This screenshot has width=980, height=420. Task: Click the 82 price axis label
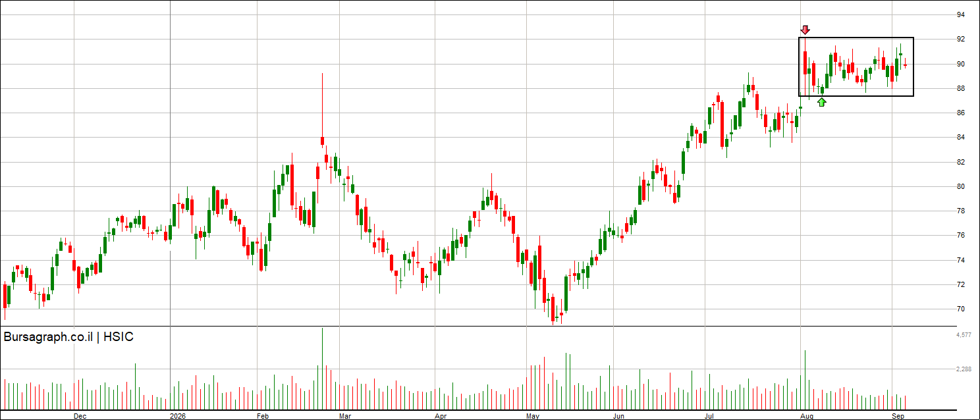pos(961,162)
